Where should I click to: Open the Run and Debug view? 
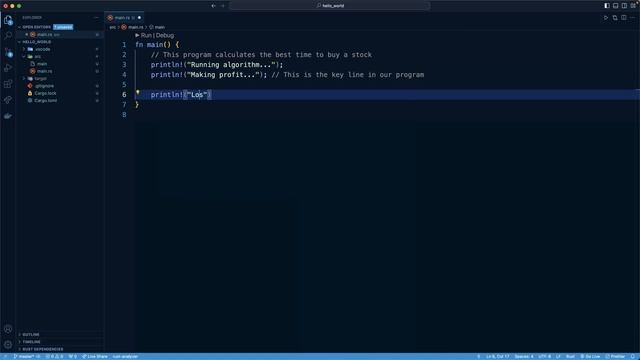click(8, 68)
